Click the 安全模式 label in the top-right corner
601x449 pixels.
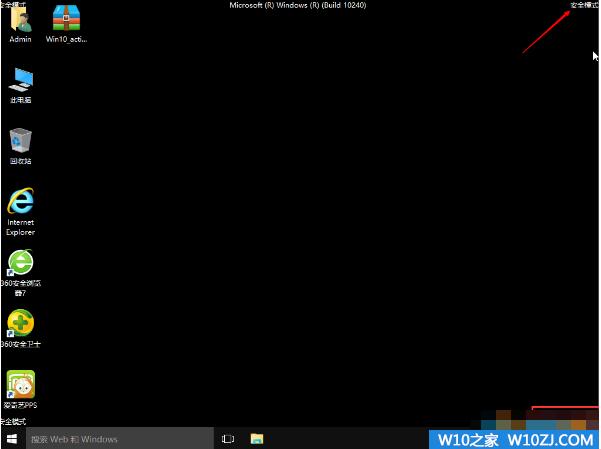pyautogui.click(x=584, y=5)
